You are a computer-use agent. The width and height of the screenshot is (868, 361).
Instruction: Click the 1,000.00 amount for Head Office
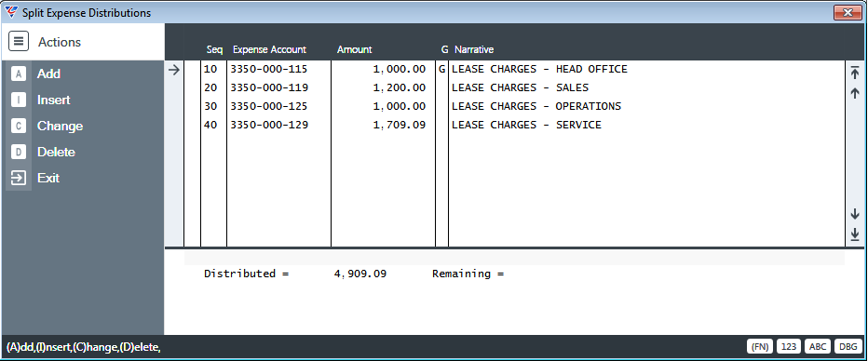[x=400, y=69]
